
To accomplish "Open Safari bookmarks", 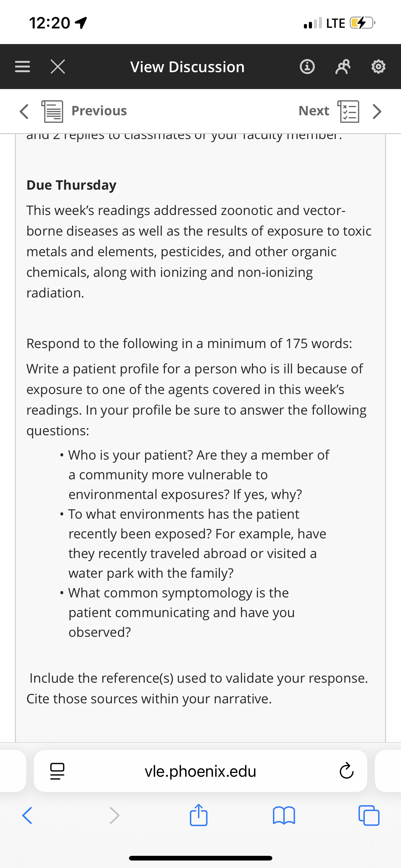I will tap(284, 816).
